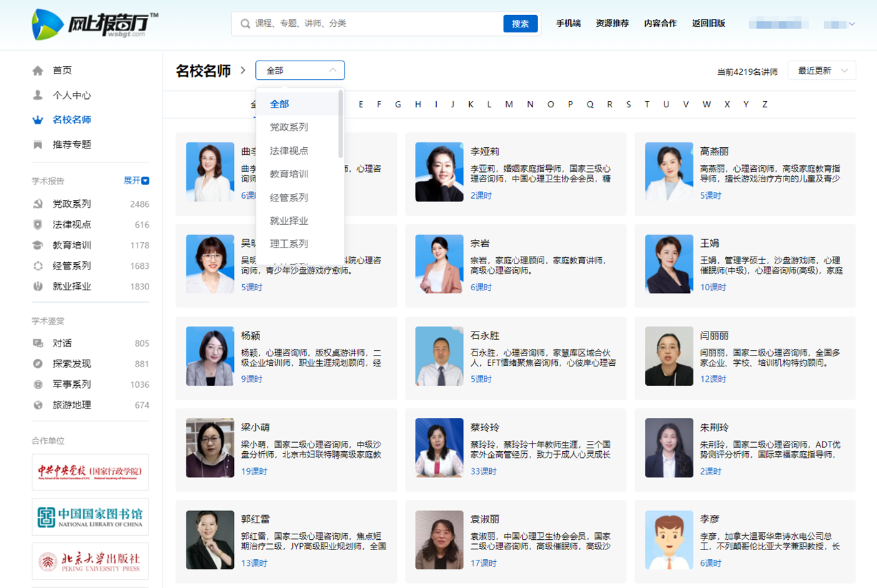Click the bookmark icon beside 推荐专题
Image resolution: width=877 pixels, height=588 pixels.
click(38, 145)
